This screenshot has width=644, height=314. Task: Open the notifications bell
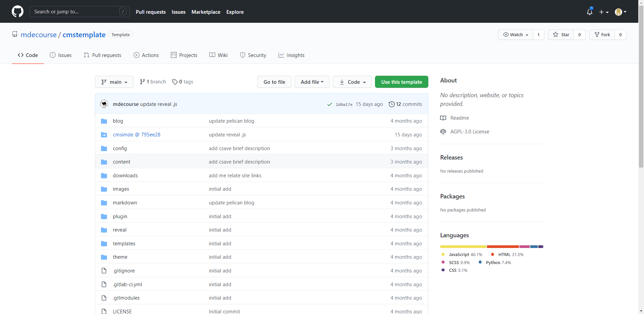point(590,12)
